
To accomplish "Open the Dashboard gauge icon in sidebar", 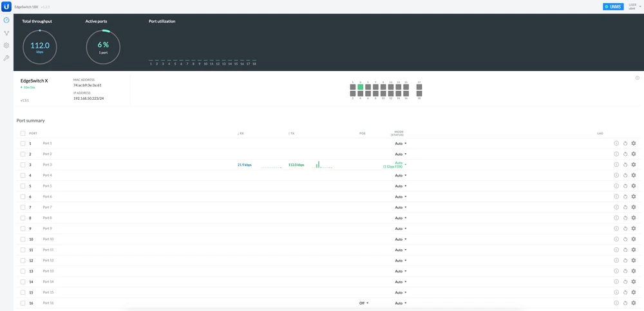I will (6, 20).
